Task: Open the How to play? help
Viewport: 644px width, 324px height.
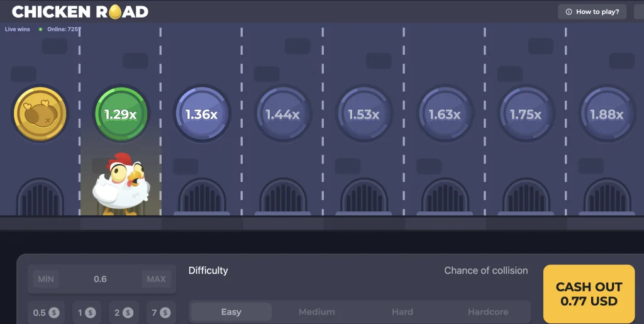Action: pyautogui.click(x=592, y=12)
